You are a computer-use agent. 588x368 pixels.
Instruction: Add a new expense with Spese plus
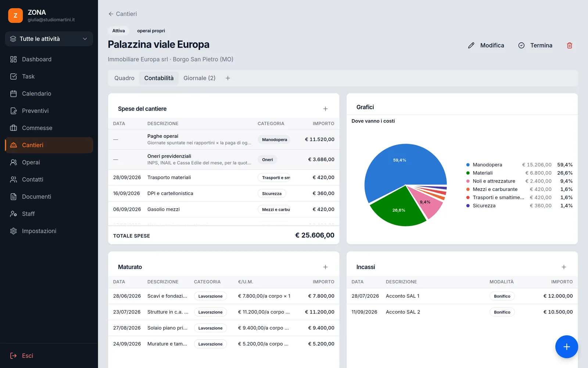325,109
